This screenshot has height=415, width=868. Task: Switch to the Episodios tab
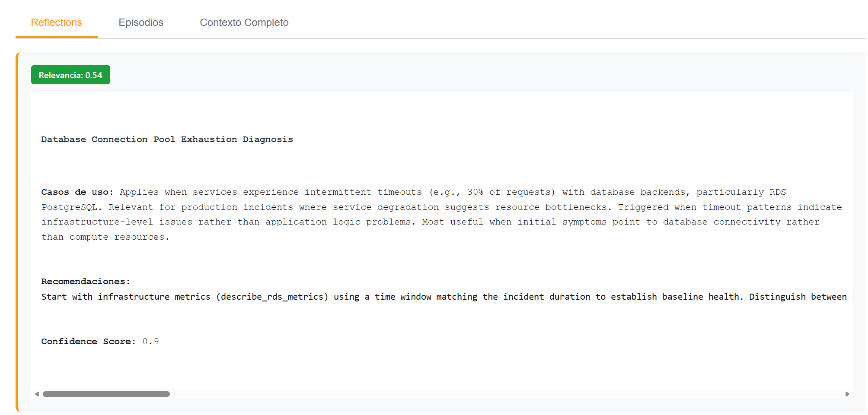(x=141, y=22)
